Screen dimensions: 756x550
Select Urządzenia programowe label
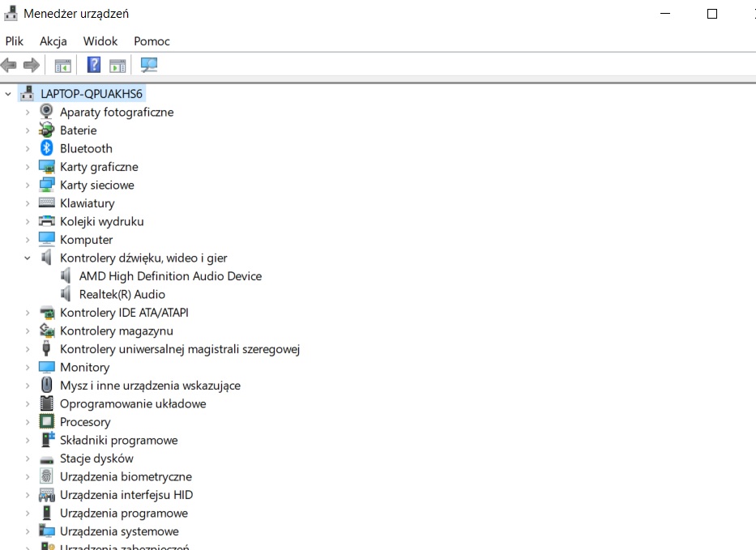pos(124,513)
